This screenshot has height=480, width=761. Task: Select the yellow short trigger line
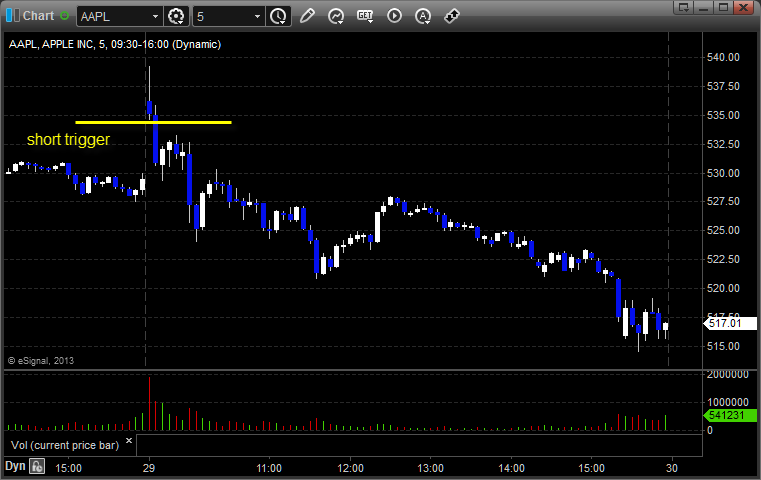coord(153,122)
